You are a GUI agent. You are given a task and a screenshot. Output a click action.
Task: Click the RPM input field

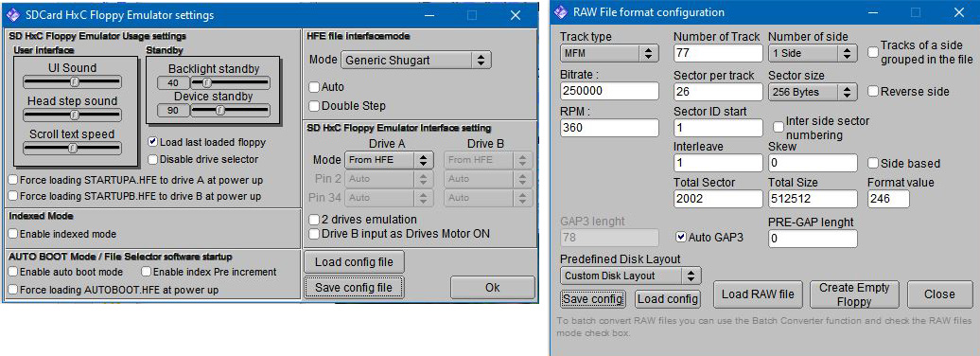click(609, 128)
